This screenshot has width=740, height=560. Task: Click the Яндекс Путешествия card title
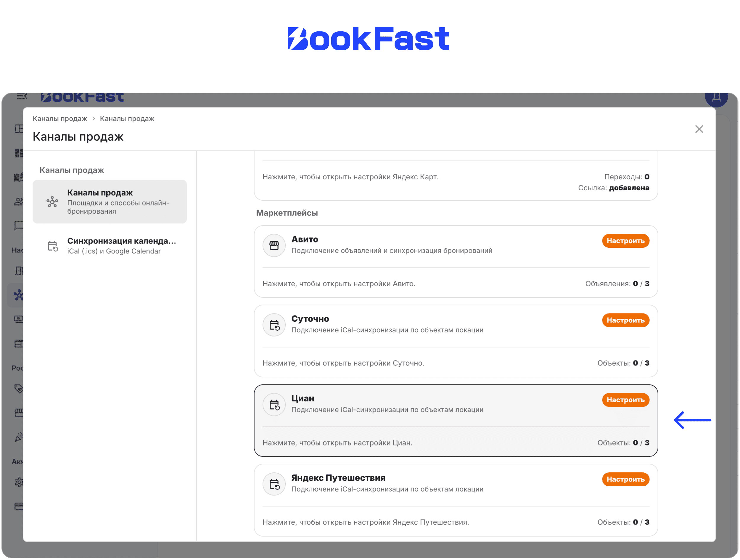(x=338, y=478)
